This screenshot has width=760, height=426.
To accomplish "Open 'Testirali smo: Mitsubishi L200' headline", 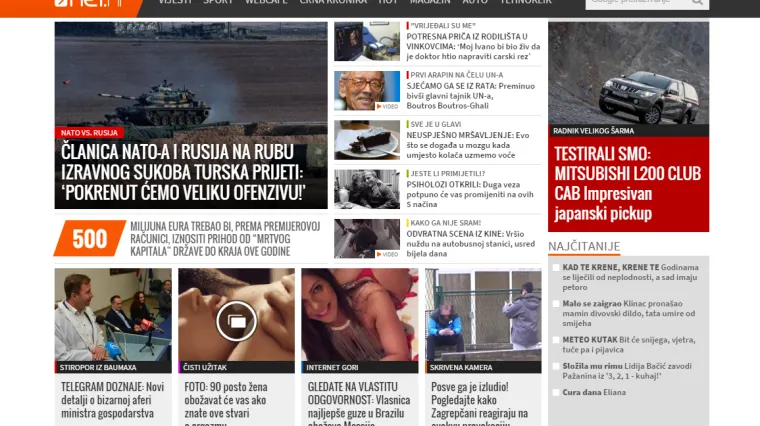I will 627,184.
